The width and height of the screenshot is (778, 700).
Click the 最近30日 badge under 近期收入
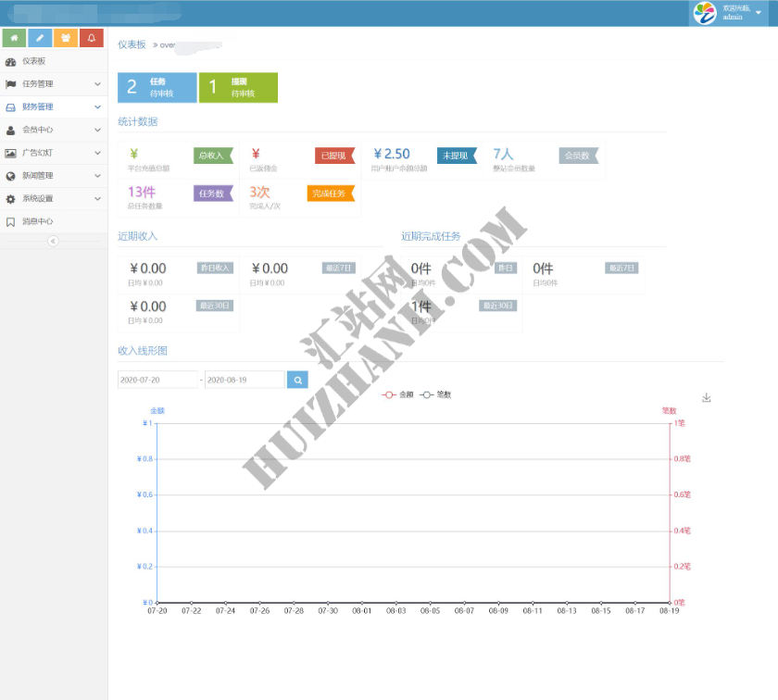(215, 306)
